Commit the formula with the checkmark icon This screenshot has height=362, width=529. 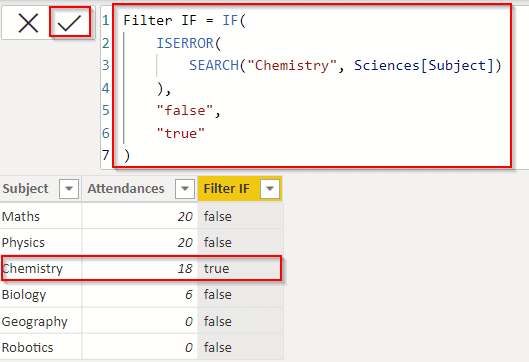pos(69,22)
